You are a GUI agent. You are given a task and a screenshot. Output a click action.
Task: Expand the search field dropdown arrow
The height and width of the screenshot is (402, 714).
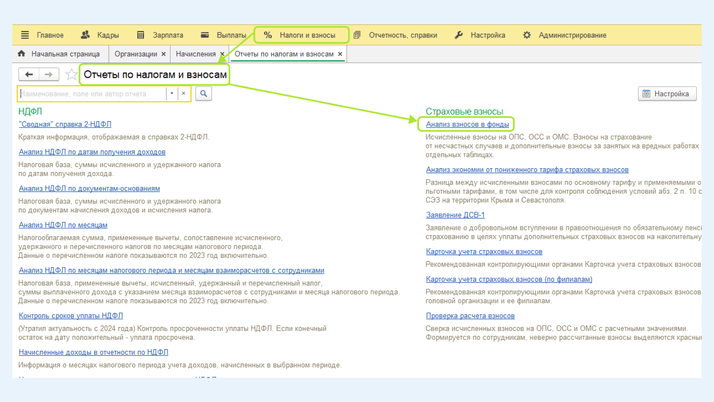[x=172, y=94]
